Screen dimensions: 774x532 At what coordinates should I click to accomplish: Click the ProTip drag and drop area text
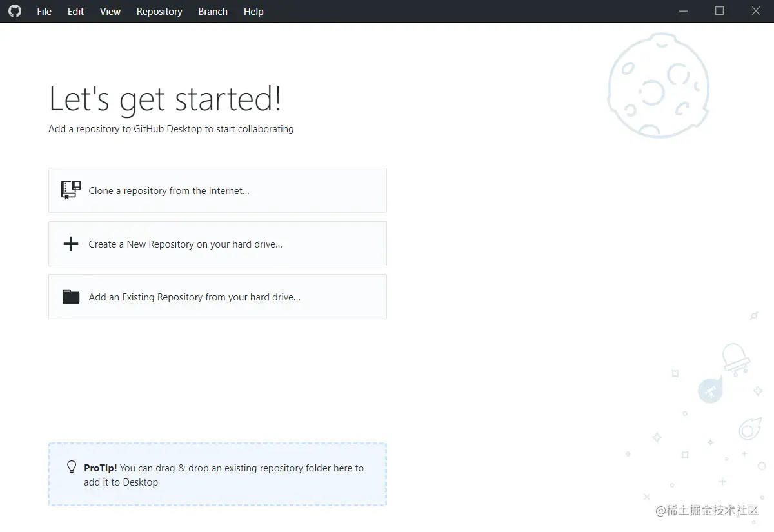coord(224,475)
